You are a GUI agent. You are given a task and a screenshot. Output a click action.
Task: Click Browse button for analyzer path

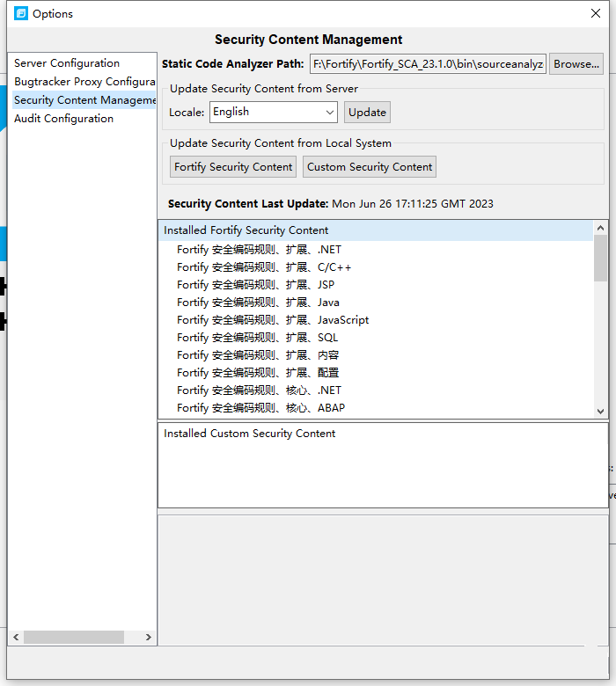576,64
